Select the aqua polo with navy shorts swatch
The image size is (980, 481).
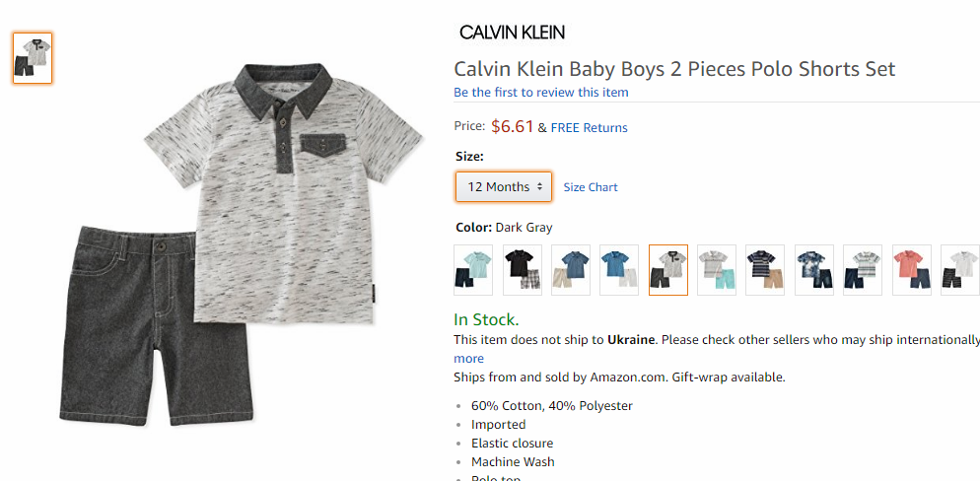(473, 270)
